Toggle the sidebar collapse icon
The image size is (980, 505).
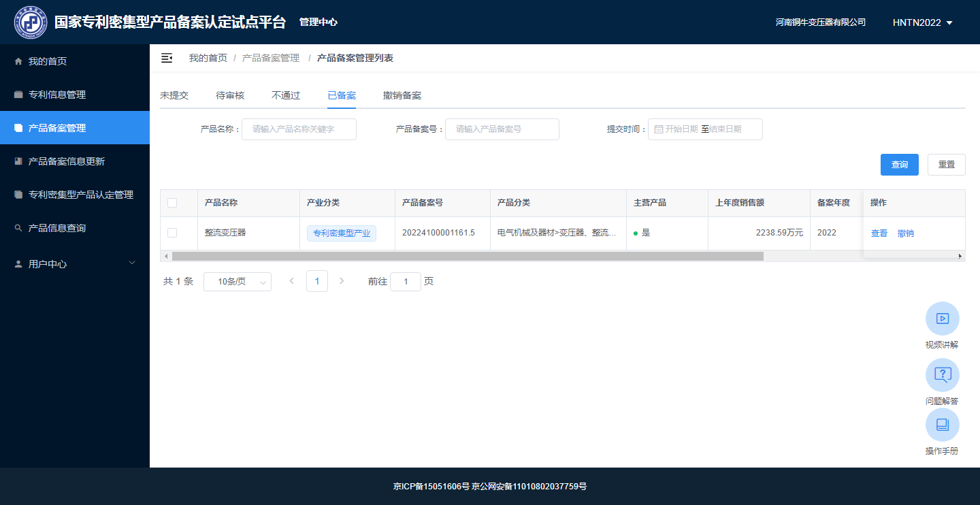(x=167, y=58)
